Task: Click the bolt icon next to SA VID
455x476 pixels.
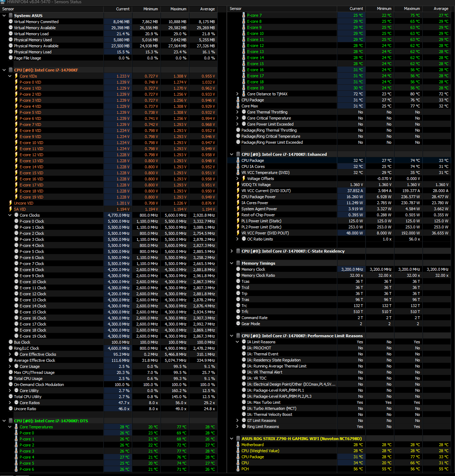Action: click(x=11, y=209)
